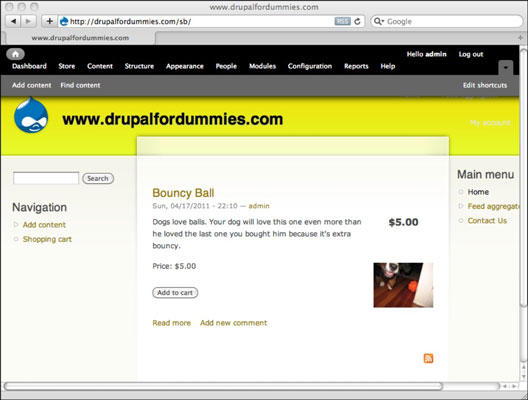The width and height of the screenshot is (528, 400).
Task: Open the Reports admin menu
Action: [356, 66]
